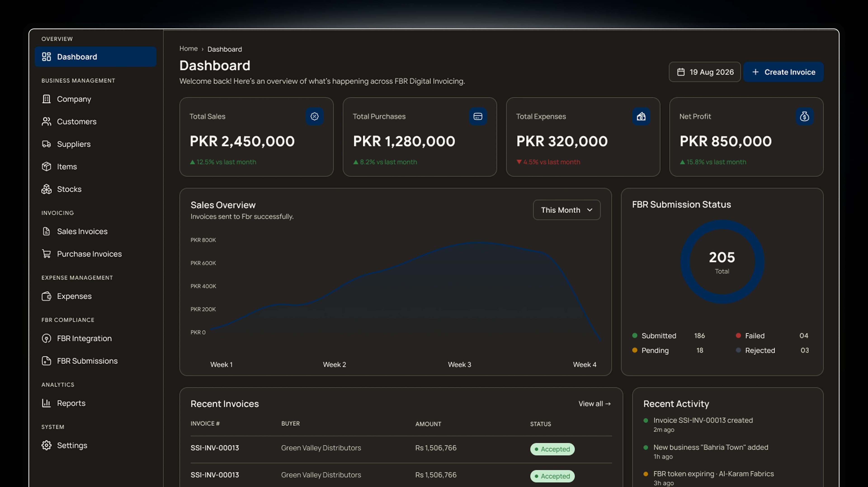Click the FBR Submissions file icon
The height and width of the screenshot is (487, 868).
coord(46,361)
